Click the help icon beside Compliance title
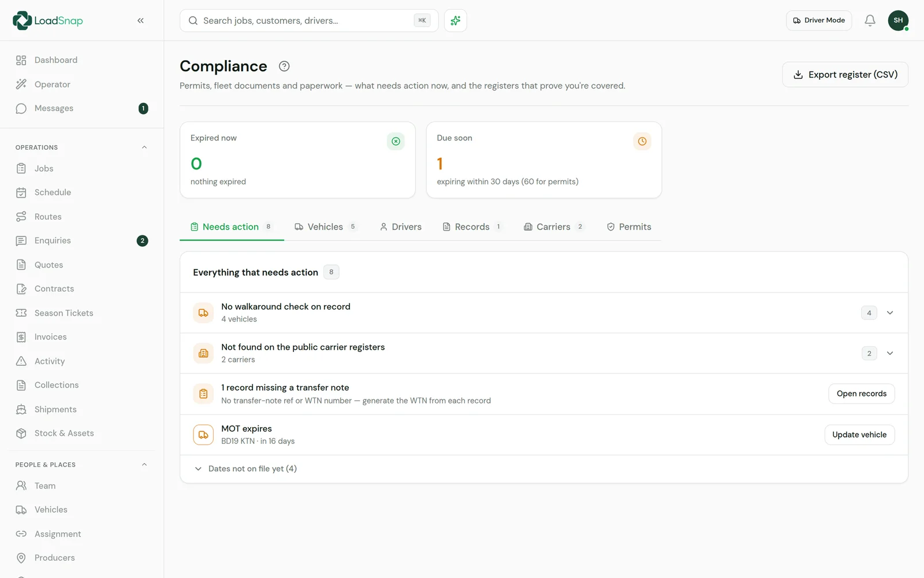 284,66
